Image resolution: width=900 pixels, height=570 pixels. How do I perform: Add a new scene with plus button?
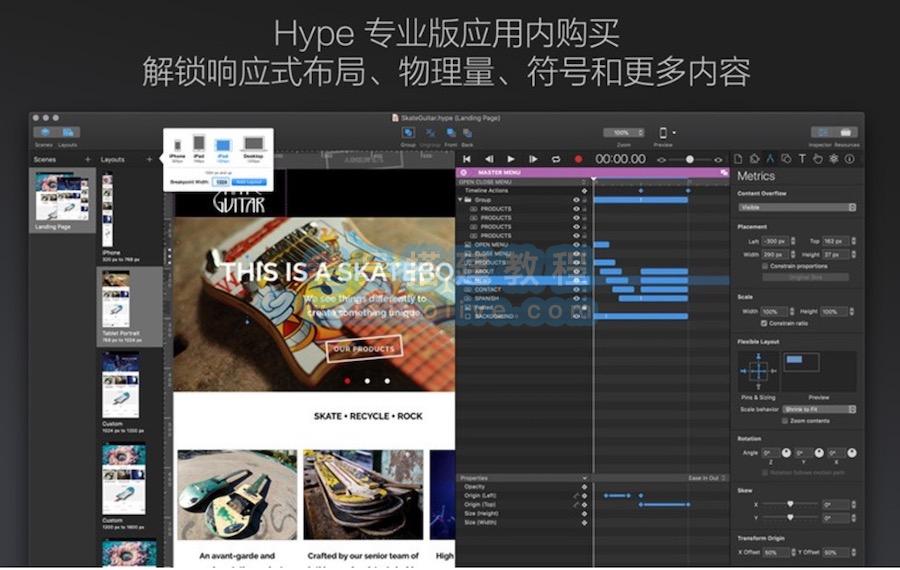pos(88,160)
